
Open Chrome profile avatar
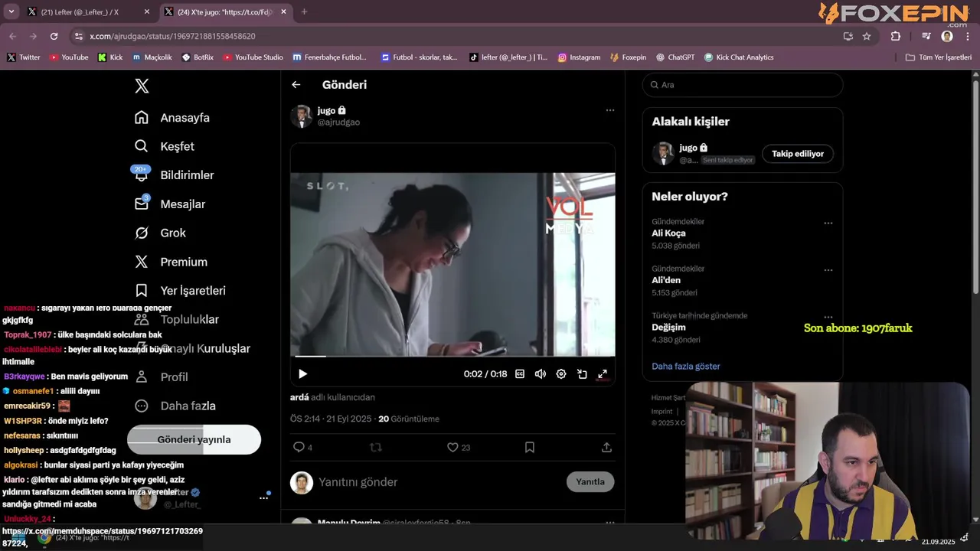coord(947,36)
